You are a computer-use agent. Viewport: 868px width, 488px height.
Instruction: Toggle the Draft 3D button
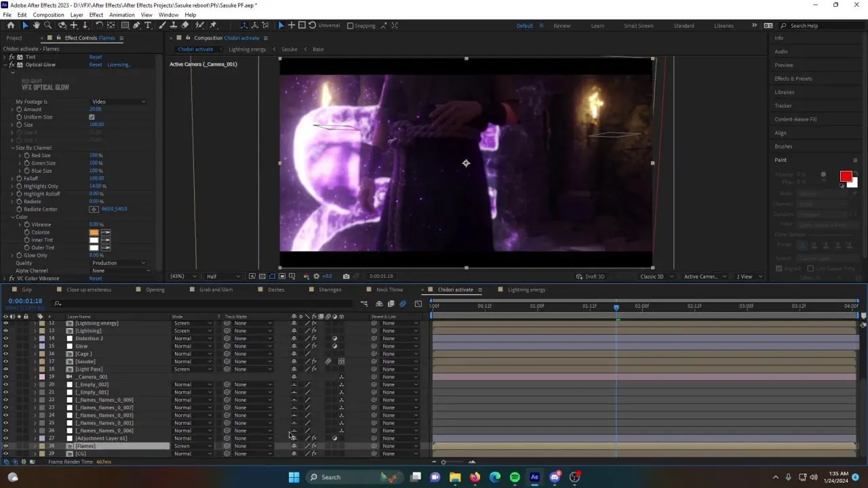pos(590,277)
